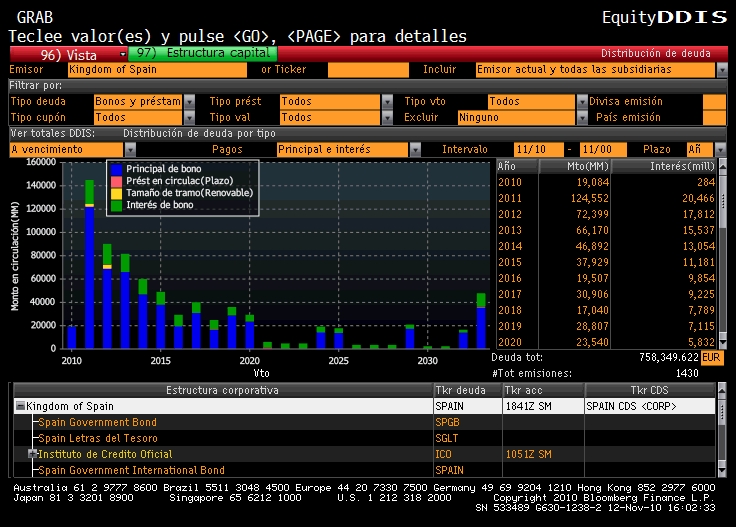The width and height of the screenshot is (736, 527).
Task: Switch to 97) Estructura capital tab
Action: [x=202, y=53]
